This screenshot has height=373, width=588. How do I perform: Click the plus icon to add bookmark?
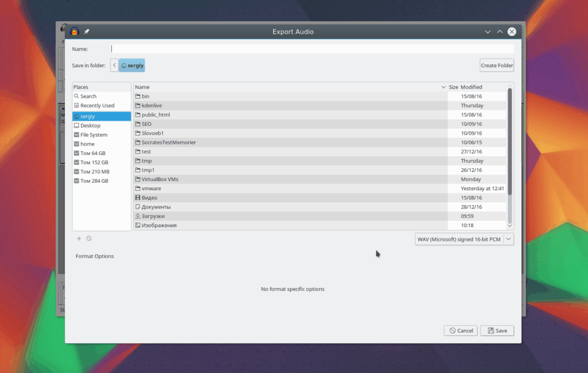point(79,239)
